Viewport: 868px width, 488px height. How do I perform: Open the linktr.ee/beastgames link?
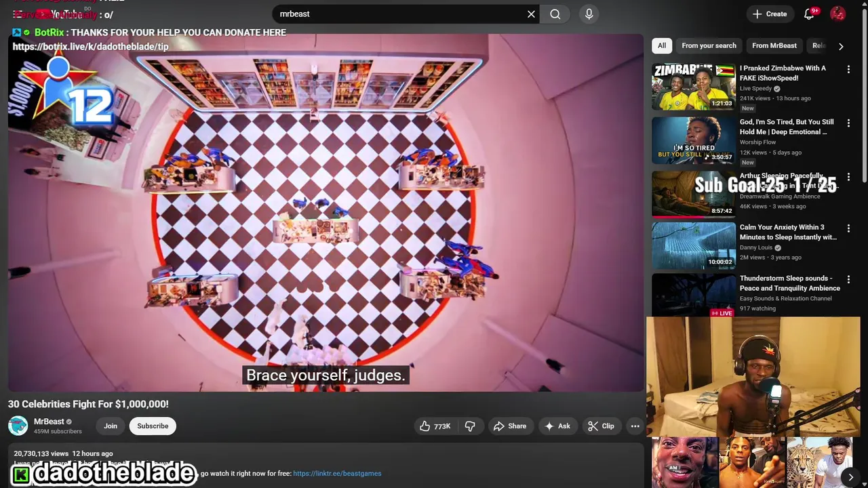tap(337, 474)
